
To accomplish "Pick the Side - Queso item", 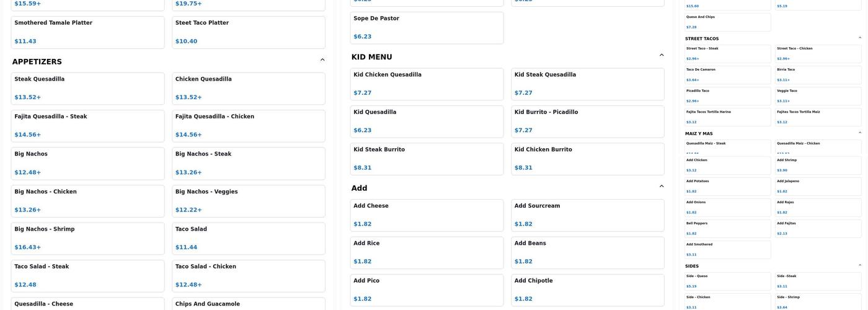I will 727,281.
